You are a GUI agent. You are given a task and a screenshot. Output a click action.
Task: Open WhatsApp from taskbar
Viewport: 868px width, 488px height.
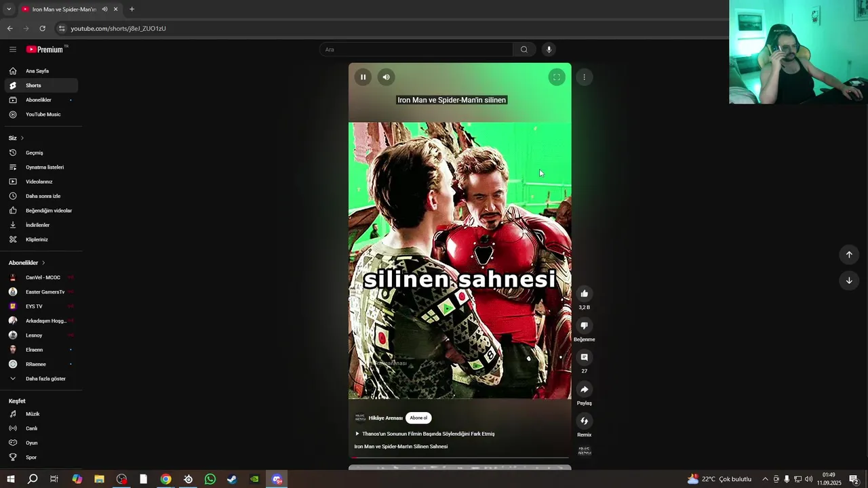[x=210, y=479]
